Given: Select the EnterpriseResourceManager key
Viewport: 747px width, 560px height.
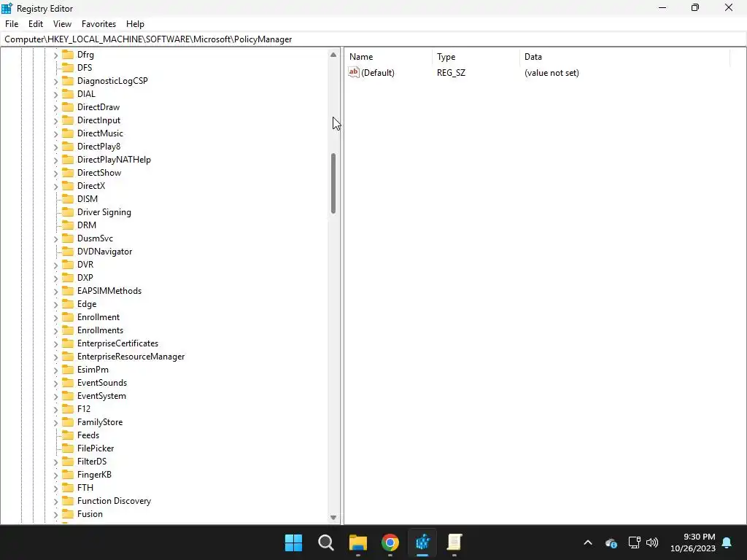Looking at the screenshot, I should 131,356.
